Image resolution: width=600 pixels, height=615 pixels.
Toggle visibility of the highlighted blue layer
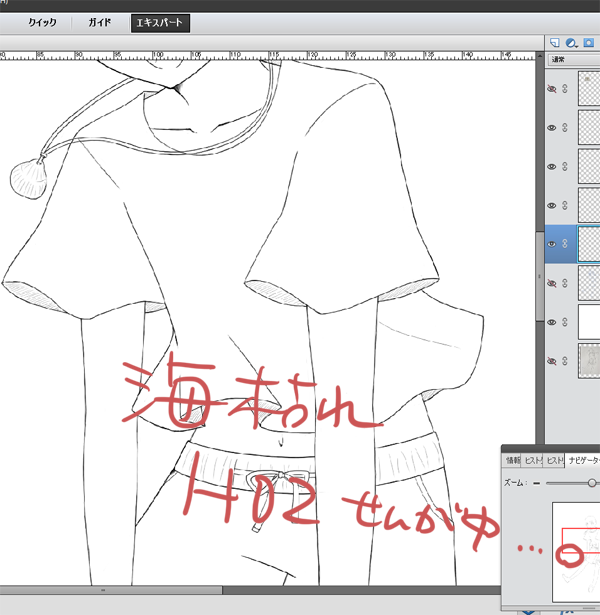(x=552, y=244)
